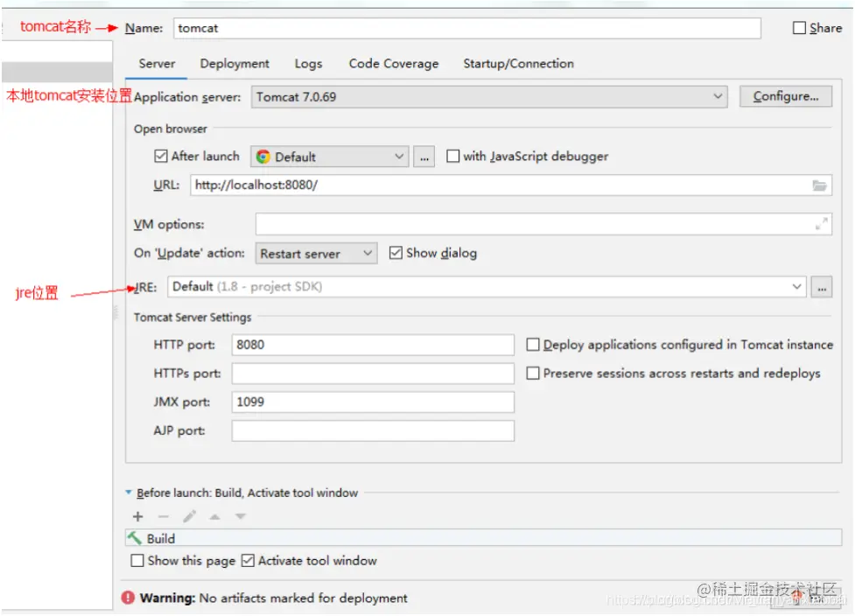
Task: Switch to the Code Coverage tab
Action: (394, 64)
